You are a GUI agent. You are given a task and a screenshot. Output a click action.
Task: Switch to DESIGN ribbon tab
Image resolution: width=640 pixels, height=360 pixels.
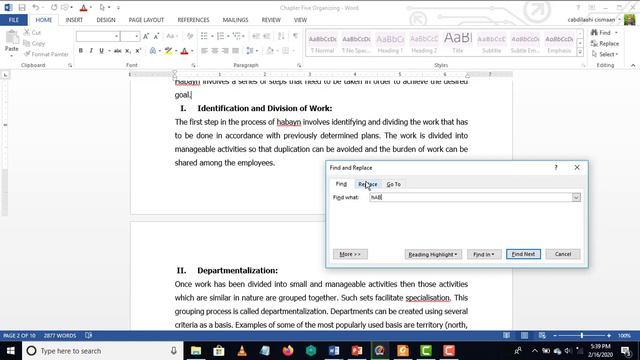[x=106, y=20]
